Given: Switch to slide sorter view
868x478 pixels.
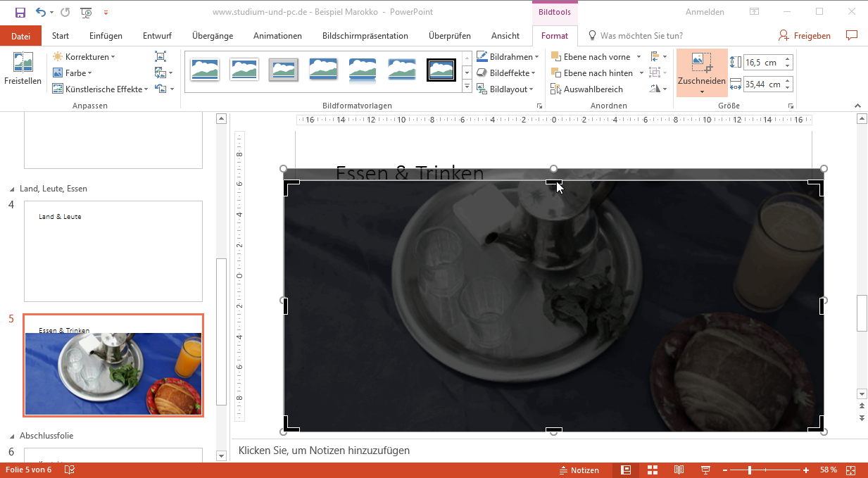Looking at the screenshot, I should (x=653, y=470).
